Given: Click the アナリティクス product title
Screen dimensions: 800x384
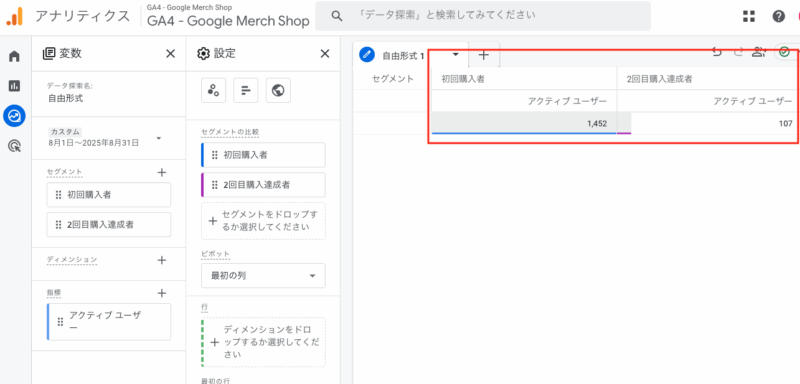Looking at the screenshot, I should coord(82,16).
